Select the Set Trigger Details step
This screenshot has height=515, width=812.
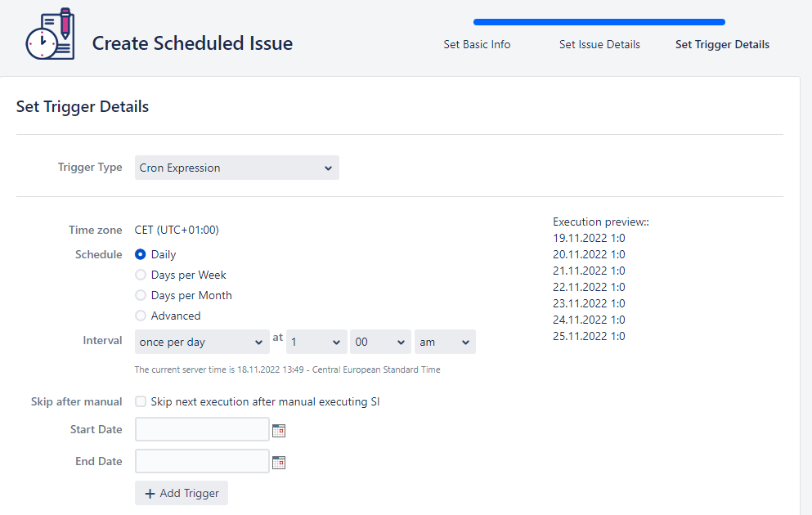tap(722, 44)
